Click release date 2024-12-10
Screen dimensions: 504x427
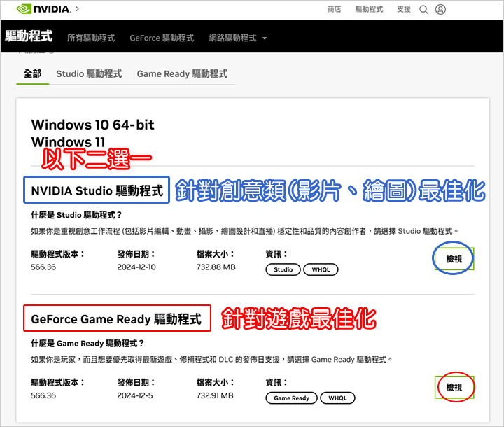pos(136,267)
